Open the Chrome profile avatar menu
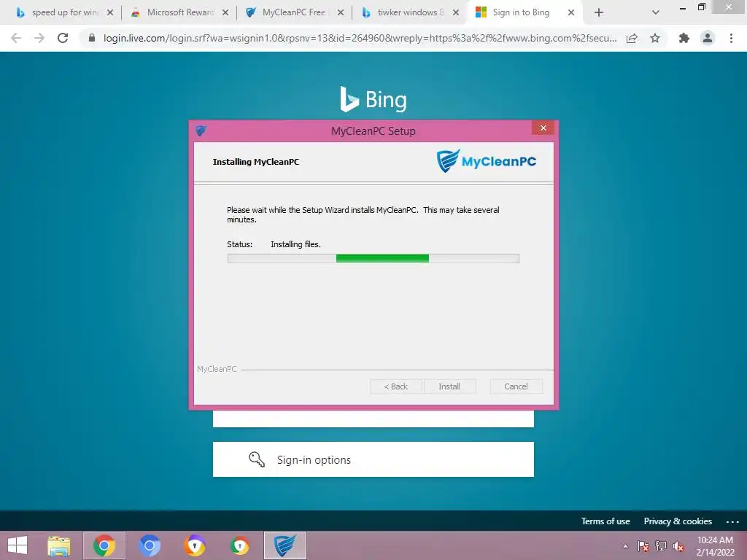Viewport: 747px width, 560px height. tap(708, 38)
